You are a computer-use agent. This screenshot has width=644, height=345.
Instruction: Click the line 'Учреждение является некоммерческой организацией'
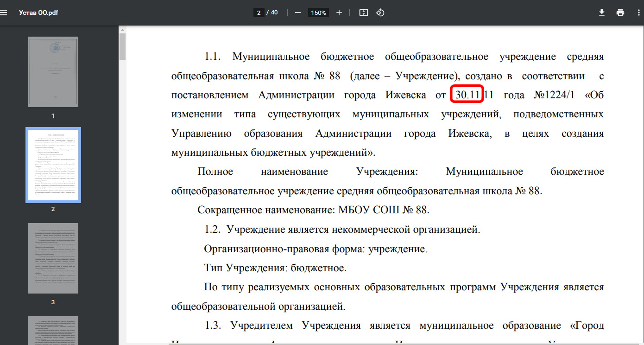click(353, 230)
